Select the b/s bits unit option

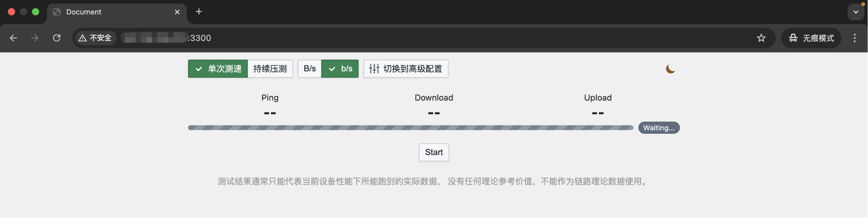tap(340, 69)
